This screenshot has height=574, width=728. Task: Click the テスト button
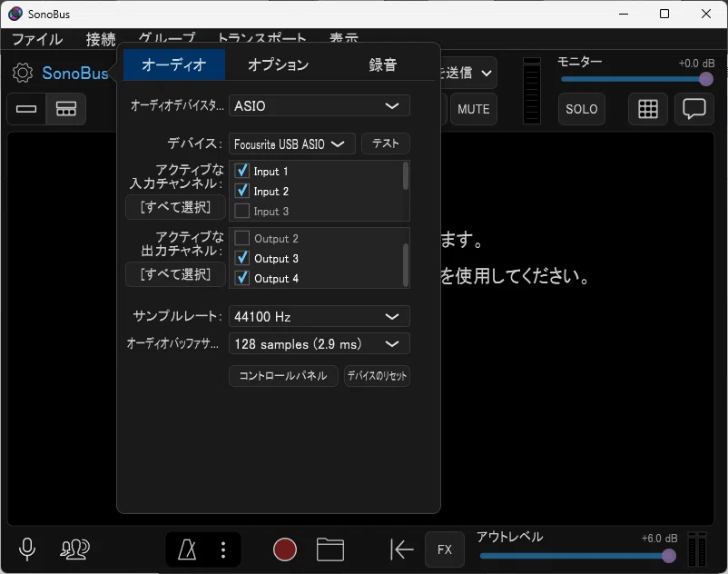(x=386, y=143)
